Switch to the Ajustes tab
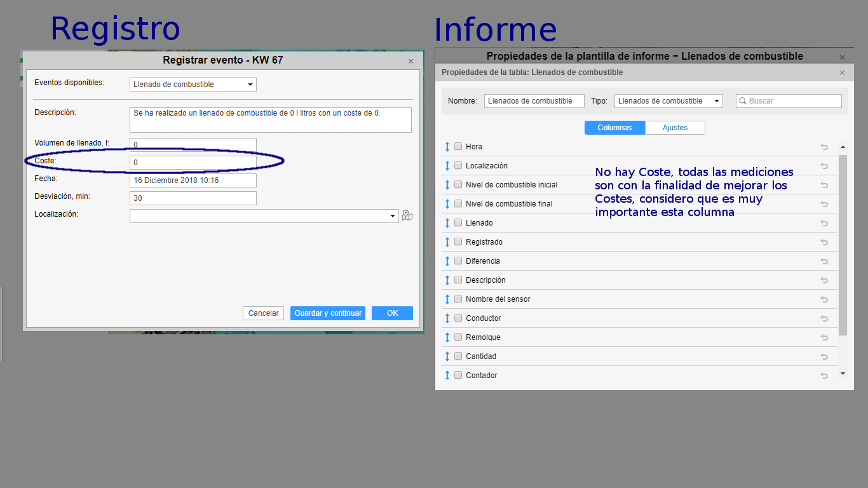Viewport: 868px width, 488px height. (x=675, y=128)
